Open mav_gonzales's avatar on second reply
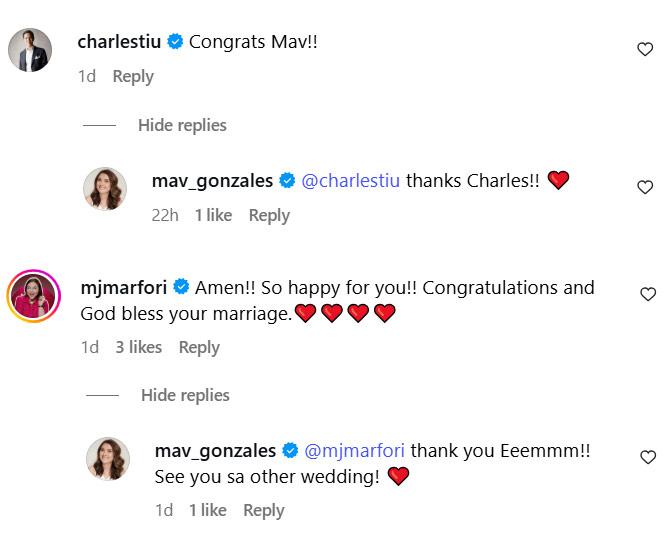665x548 pixels. (106, 458)
